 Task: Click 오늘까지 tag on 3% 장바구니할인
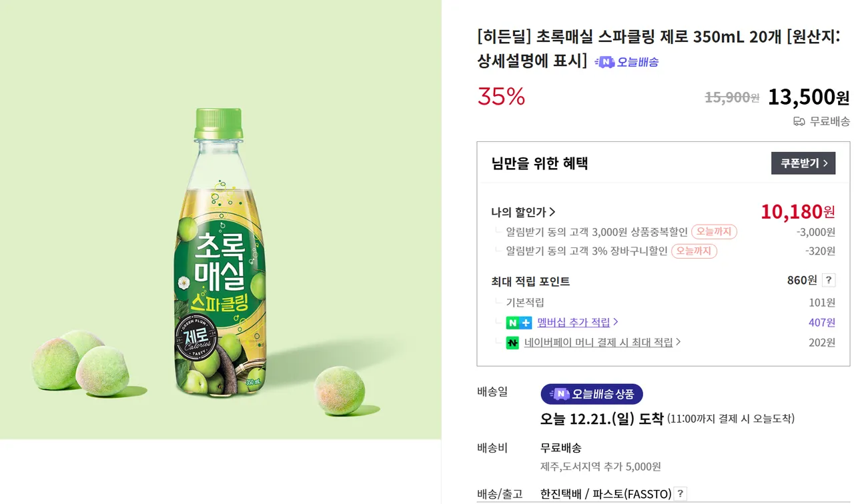(694, 251)
